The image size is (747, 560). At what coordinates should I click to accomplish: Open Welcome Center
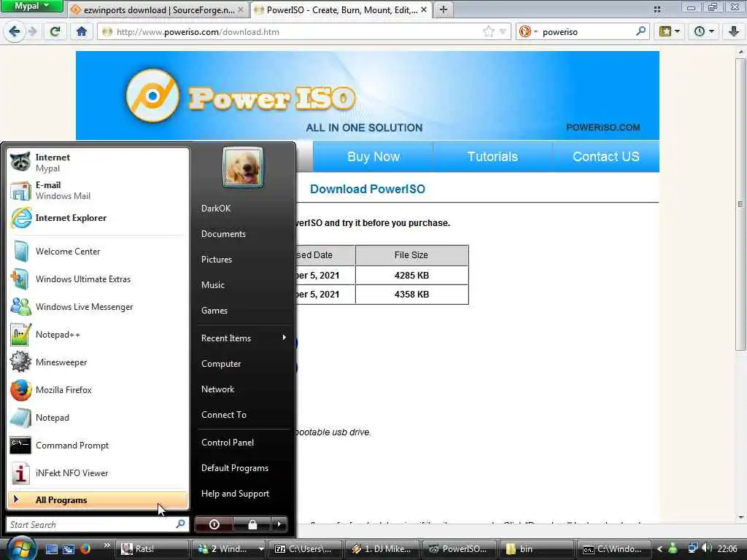pos(98,252)
